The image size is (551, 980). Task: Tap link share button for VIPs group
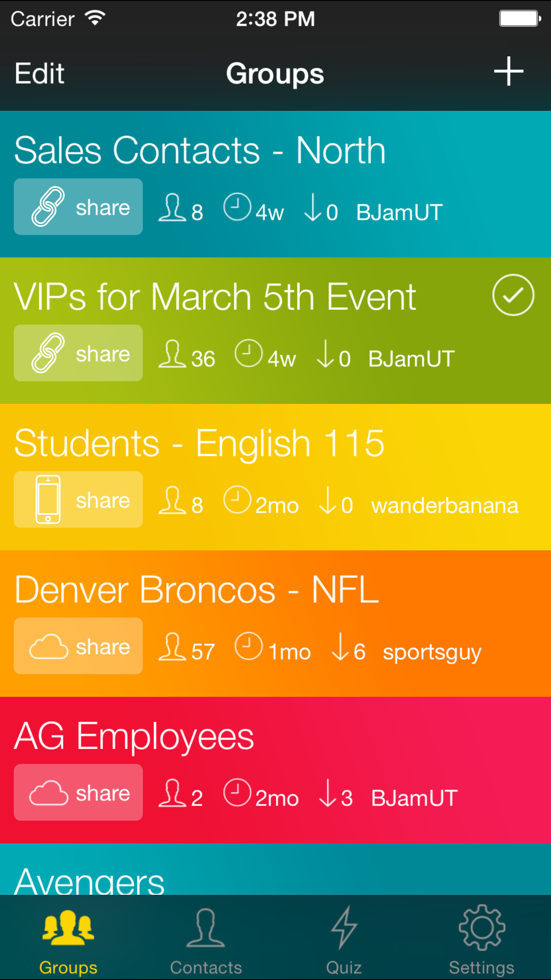79,353
